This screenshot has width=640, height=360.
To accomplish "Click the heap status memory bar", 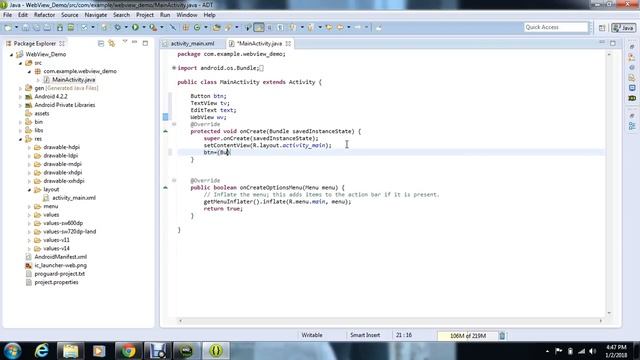I will (x=468, y=336).
